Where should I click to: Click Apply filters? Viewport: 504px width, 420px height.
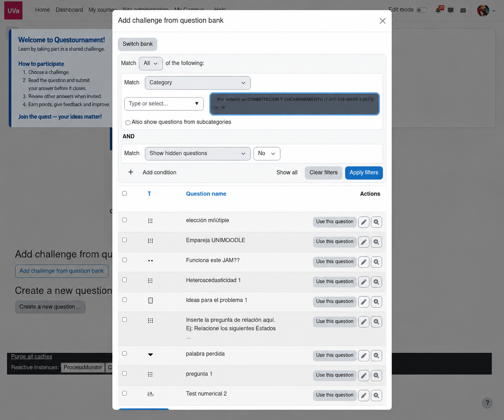click(x=364, y=173)
